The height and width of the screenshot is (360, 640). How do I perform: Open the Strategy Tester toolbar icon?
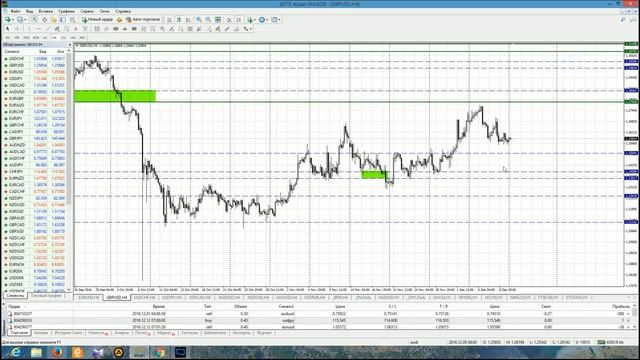tap(72, 20)
